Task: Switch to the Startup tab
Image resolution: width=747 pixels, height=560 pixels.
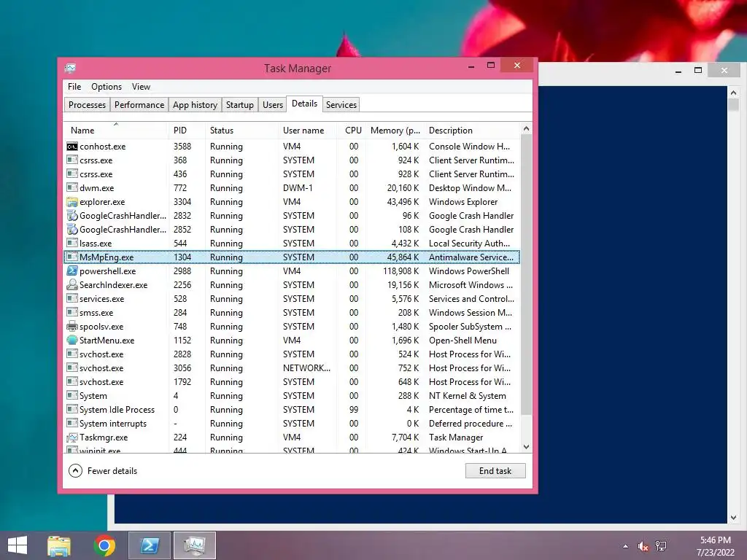Action: [x=239, y=105]
